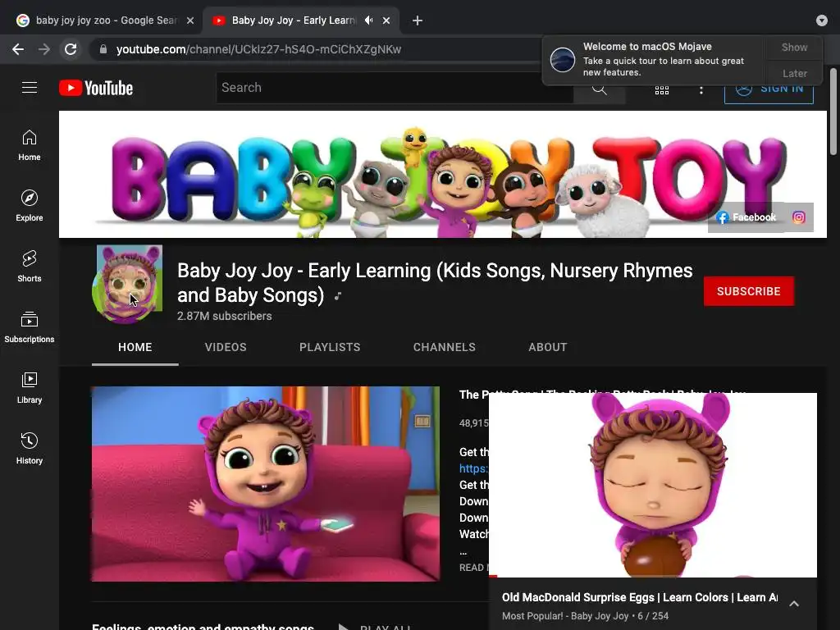
Task: Click the red SUBSCRIBE button
Action: pyautogui.click(x=748, y=291)
